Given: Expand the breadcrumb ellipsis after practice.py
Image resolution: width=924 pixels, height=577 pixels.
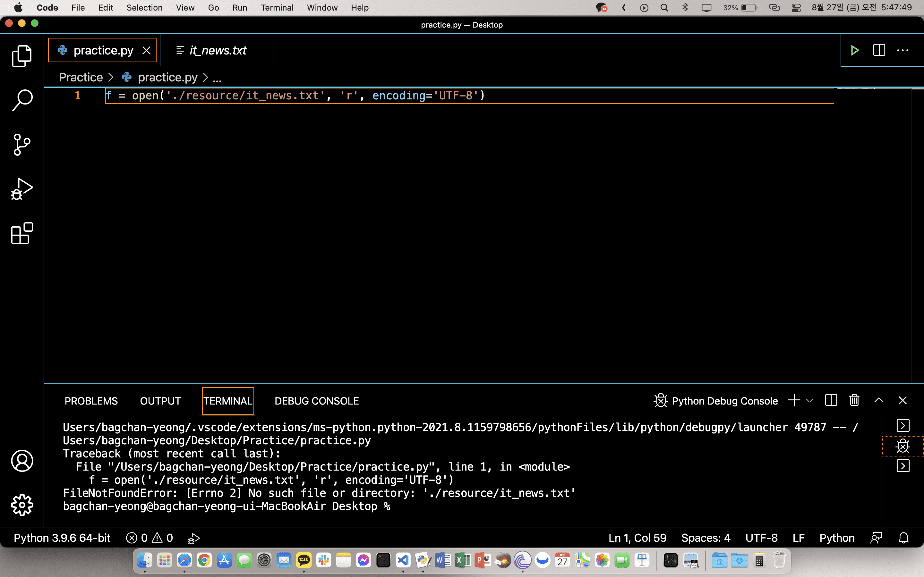Looking at the screenshot, I should tap(217, 78).
